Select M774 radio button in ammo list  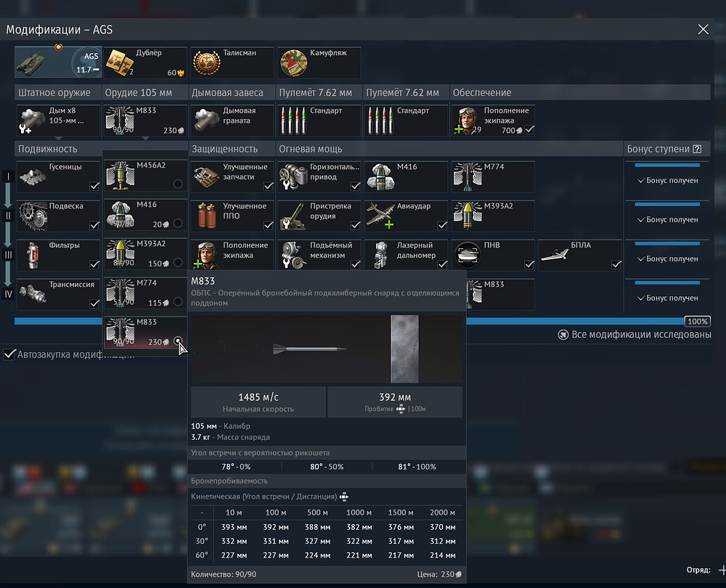pyautogui.click(x=178, y=302)
